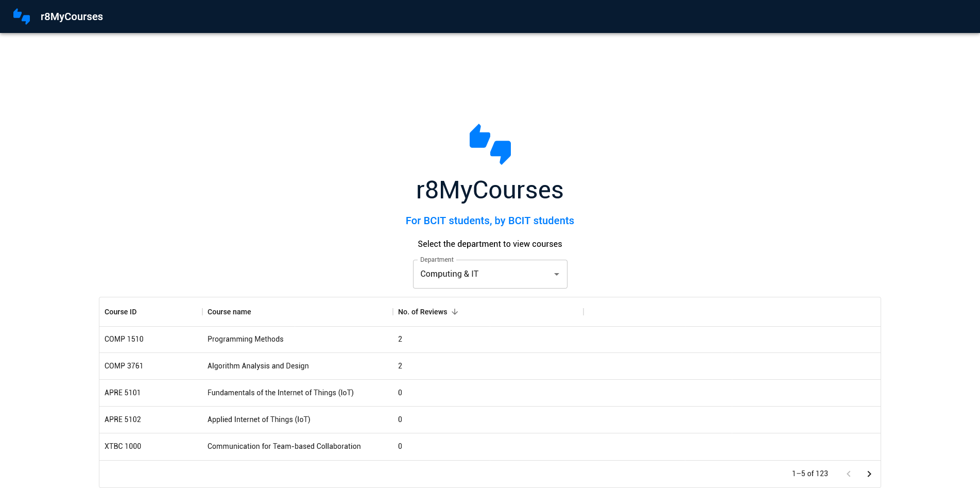Select Applied Internet of Things (IoT) course
The image size is (980, 488).
(x=259, y=419)
